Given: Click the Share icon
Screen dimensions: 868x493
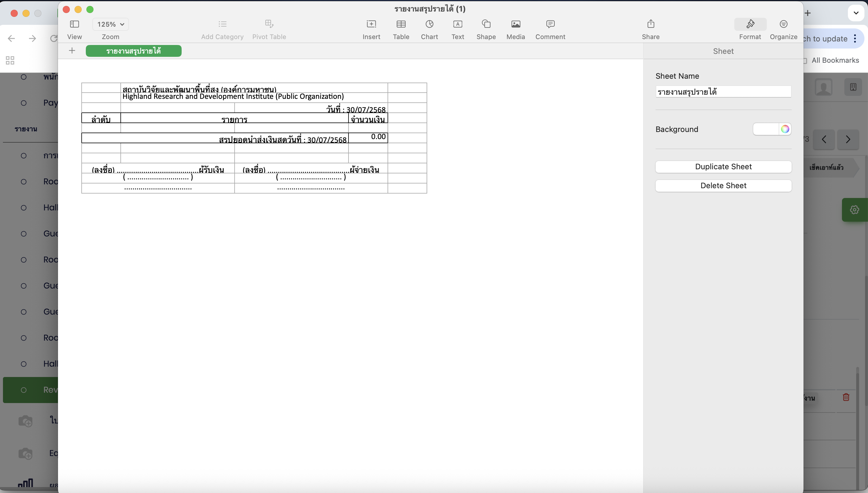Looking at the screenshot, I should (x=650, y=24).
